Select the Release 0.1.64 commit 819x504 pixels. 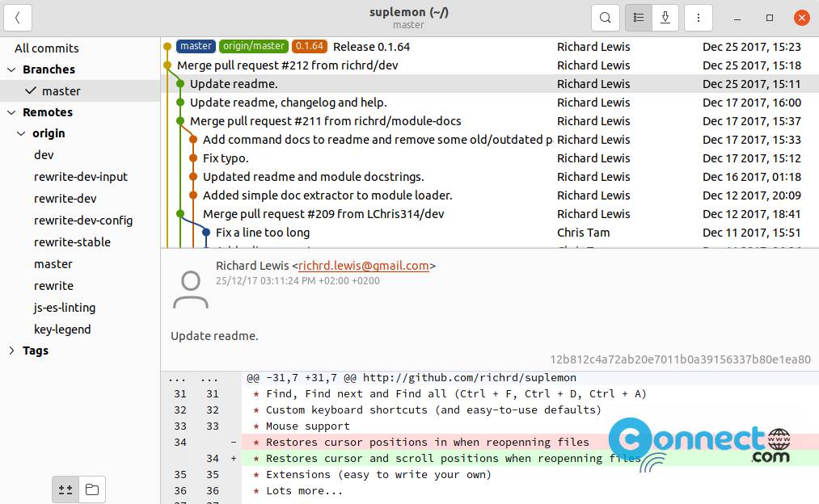(490, 46)
